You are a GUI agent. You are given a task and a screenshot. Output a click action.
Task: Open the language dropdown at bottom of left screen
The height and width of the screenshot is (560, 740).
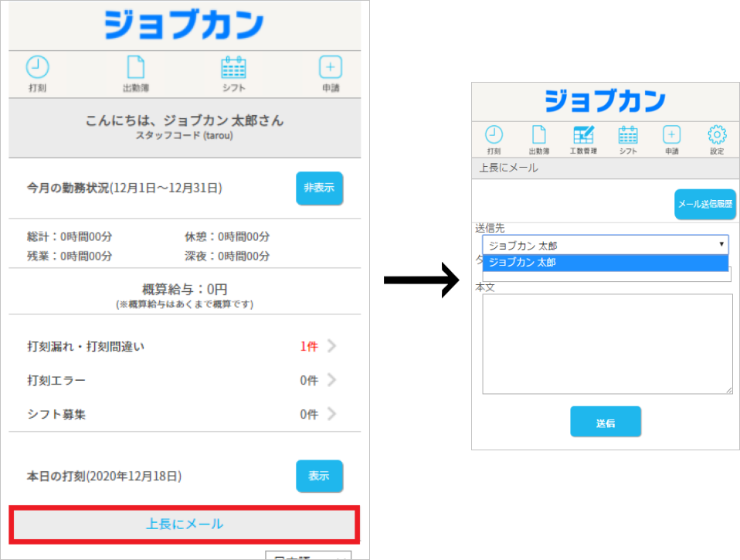(x=308, y=556)
